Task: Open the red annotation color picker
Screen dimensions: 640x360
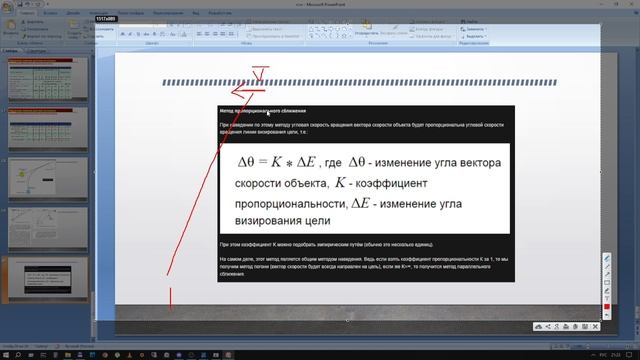Action: pyautogui.click(x=607, y=307)
